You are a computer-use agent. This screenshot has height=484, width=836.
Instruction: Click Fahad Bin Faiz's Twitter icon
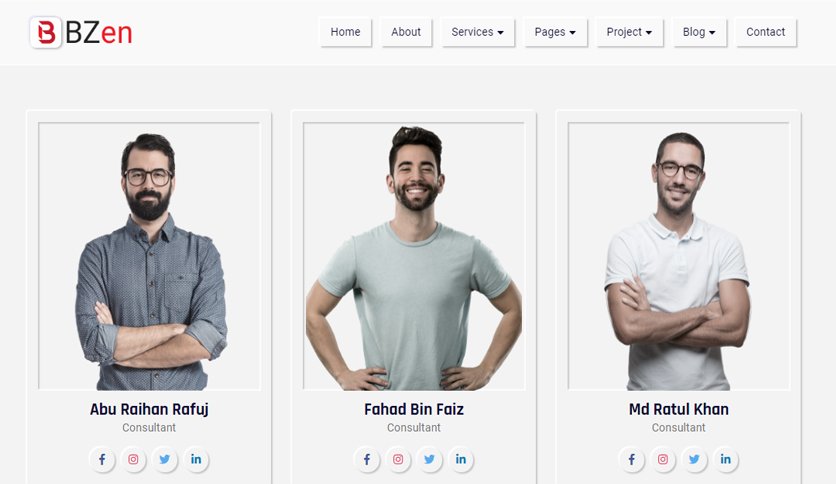(429, 459)
